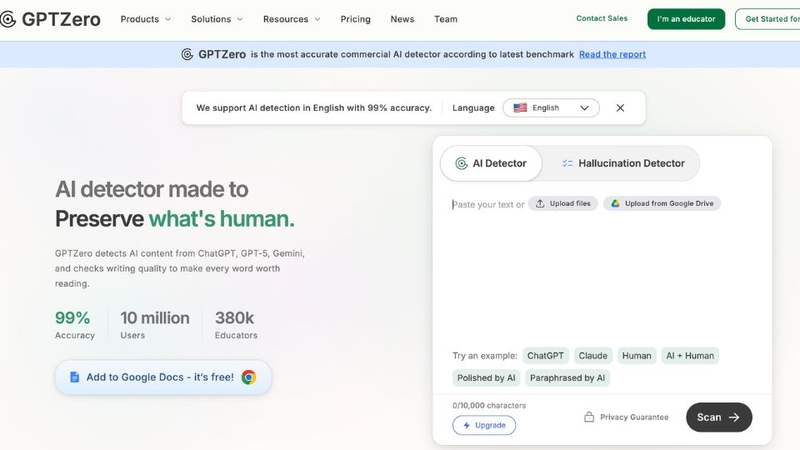Click the 'Preserve what's human.' heading
The width and height of the screenshot is (800, 450).
click(174, 219)
